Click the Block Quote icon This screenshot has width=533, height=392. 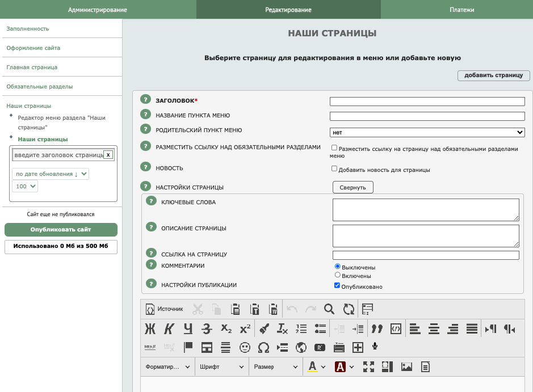[x=377, y=328]
